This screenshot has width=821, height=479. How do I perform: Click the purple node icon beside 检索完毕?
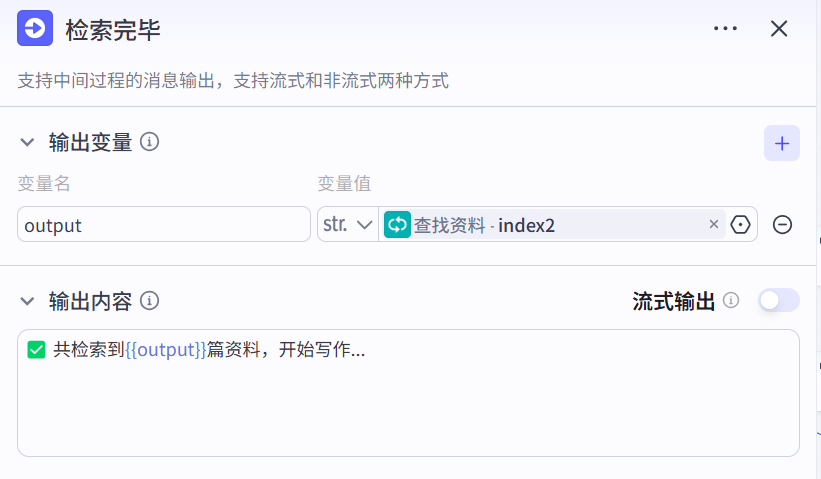(35, 29)
